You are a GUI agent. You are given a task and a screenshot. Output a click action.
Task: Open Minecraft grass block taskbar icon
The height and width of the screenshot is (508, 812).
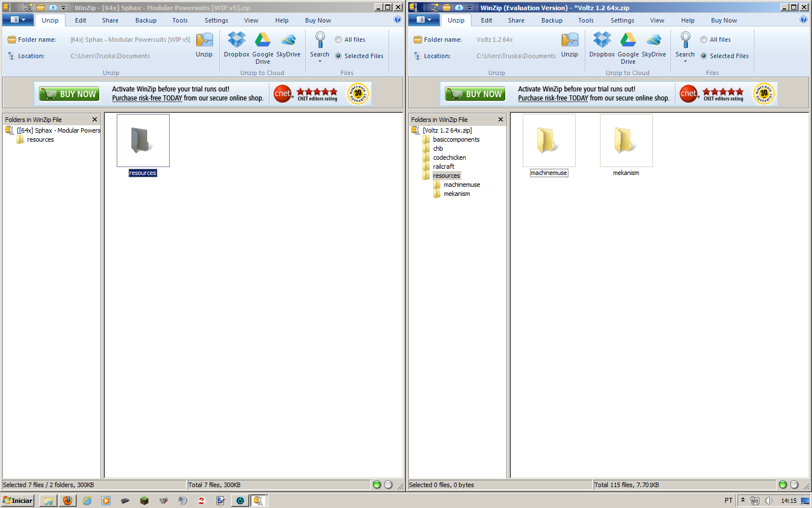144,500
